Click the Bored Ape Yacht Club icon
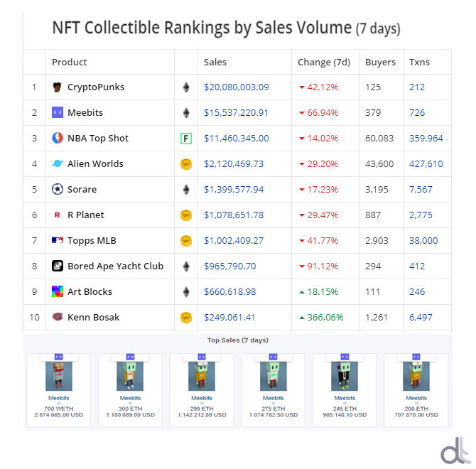The image size is (476, 469). point(58,266)
